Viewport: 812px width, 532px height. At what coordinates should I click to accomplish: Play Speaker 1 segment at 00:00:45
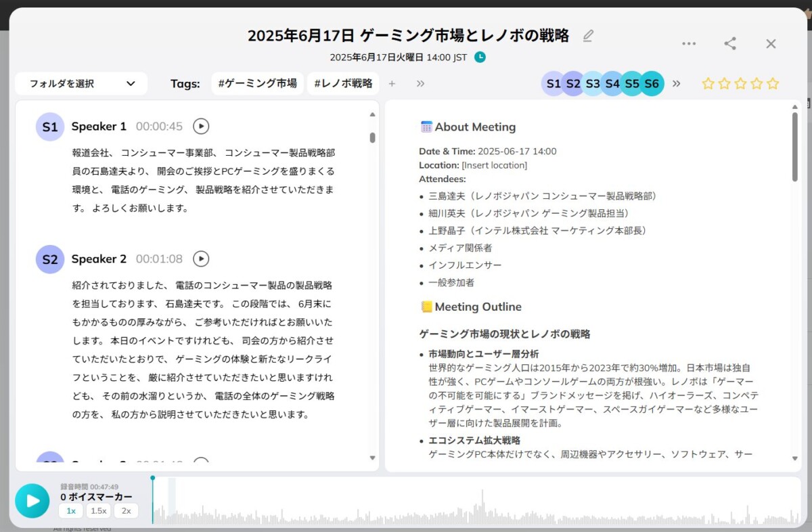(x=201, y=126)
